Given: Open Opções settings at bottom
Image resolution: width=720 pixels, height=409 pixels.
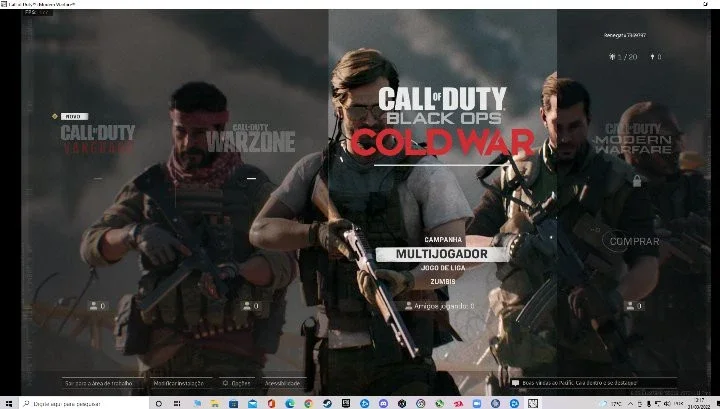Looking at the screenshot, I should click(x=237, y=383).
